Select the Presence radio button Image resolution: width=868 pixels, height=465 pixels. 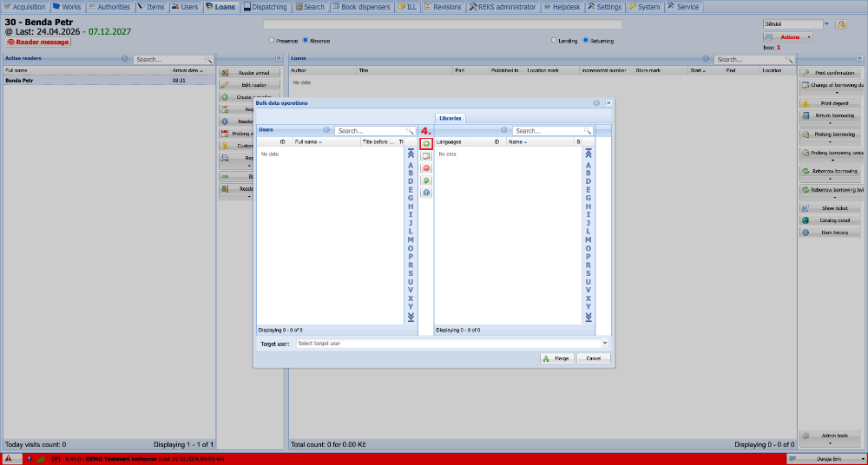[271, 41]
